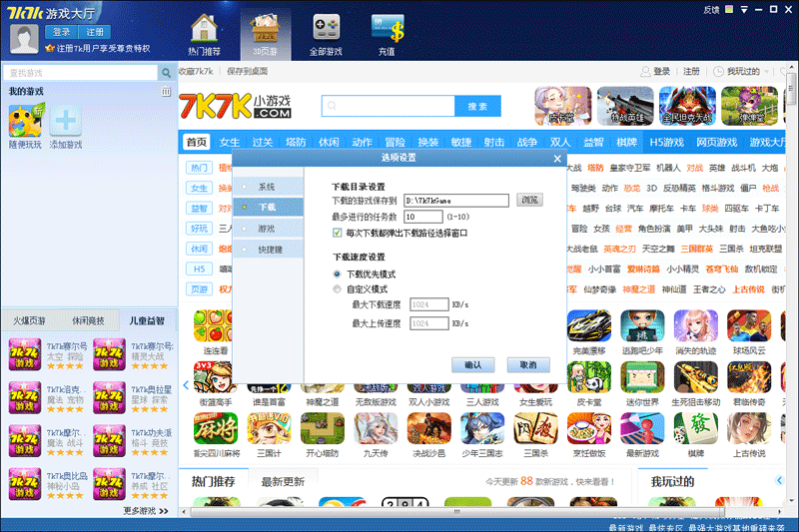Open the 系统 settings section
Image resolution: width=799 pixels, height=532 pixels.
coord(269,187)
